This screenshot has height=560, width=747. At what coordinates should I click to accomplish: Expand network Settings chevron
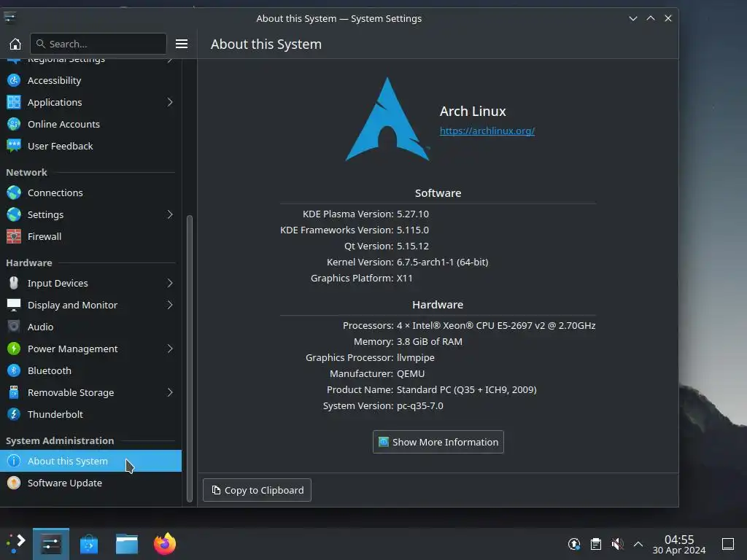[170, 215]
